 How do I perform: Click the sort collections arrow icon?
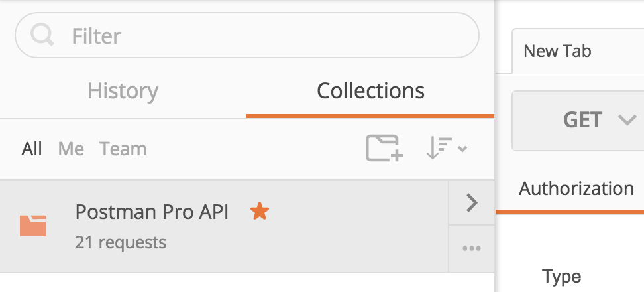click(439, 148)
